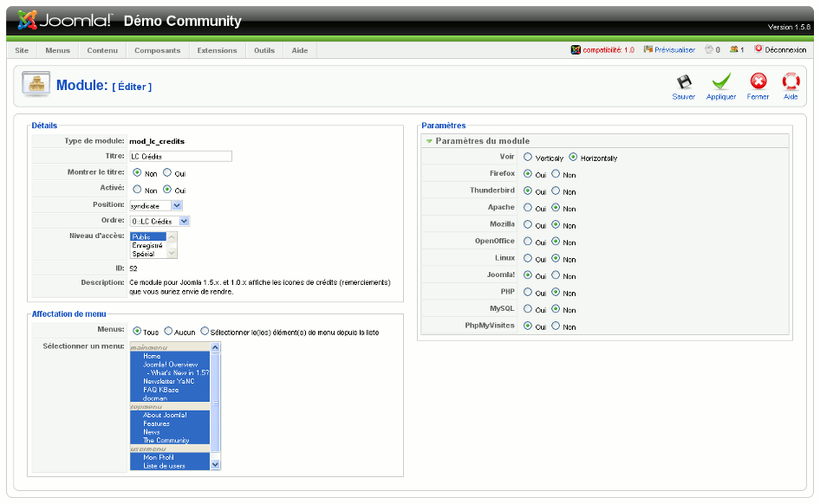The width and height of the screenshot is (820, 504).
Task: Click the Titre input field
Action: tap(180, 156)
